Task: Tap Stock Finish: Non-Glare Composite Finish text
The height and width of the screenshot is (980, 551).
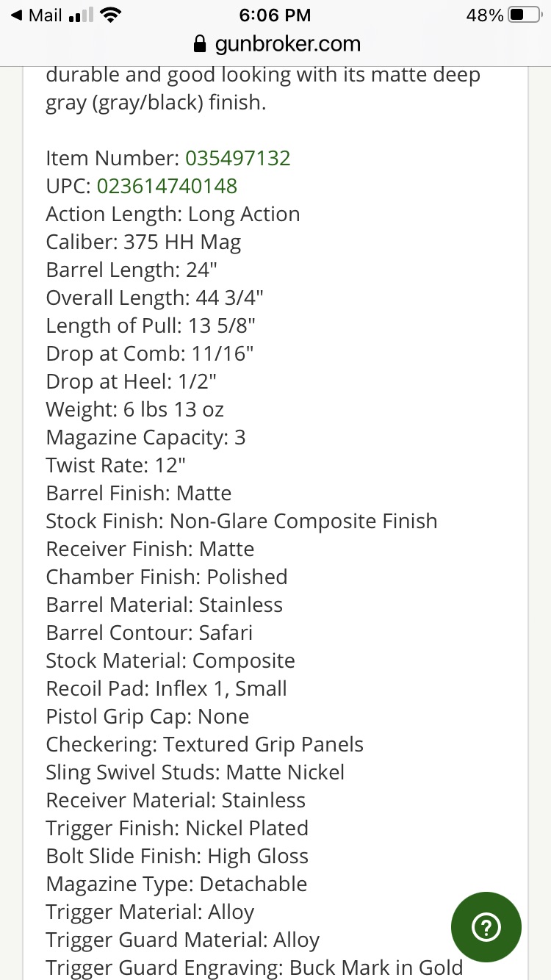Action: [241, 521]
